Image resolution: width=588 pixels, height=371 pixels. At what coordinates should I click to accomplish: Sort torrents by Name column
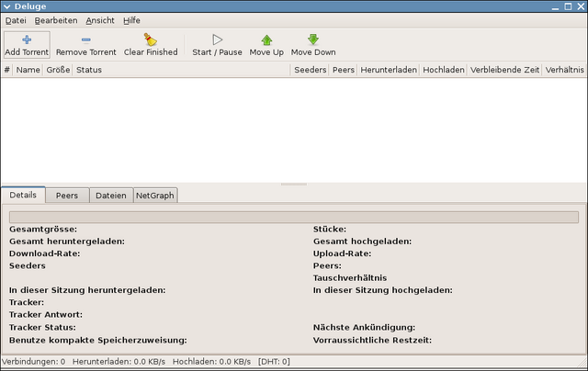click(x=28, y=70)
